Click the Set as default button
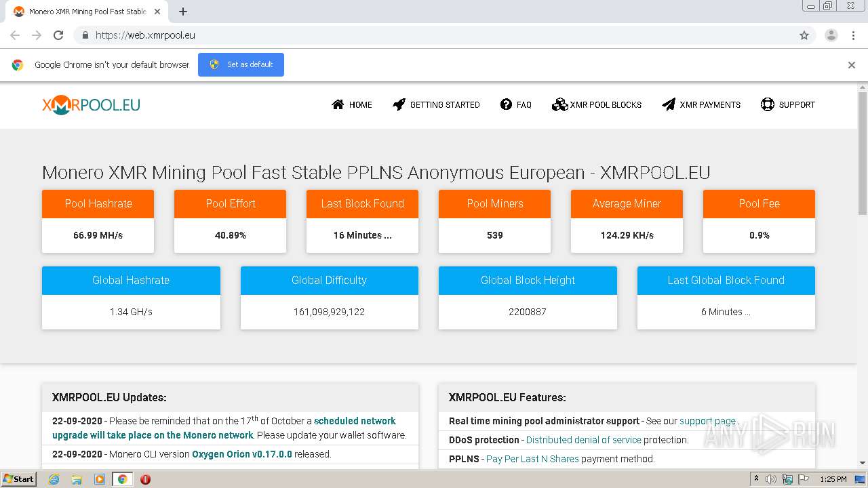868x488 pixels. (241, 64)
